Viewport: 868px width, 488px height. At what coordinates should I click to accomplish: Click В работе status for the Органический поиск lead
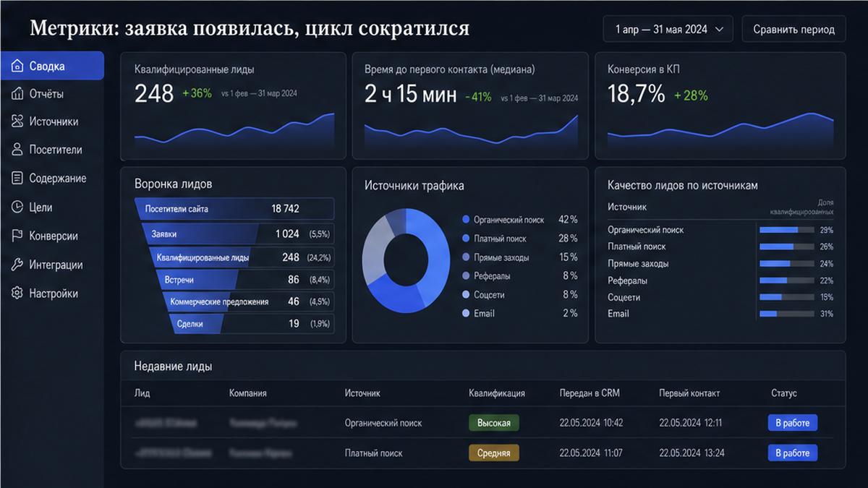[792, 423]
